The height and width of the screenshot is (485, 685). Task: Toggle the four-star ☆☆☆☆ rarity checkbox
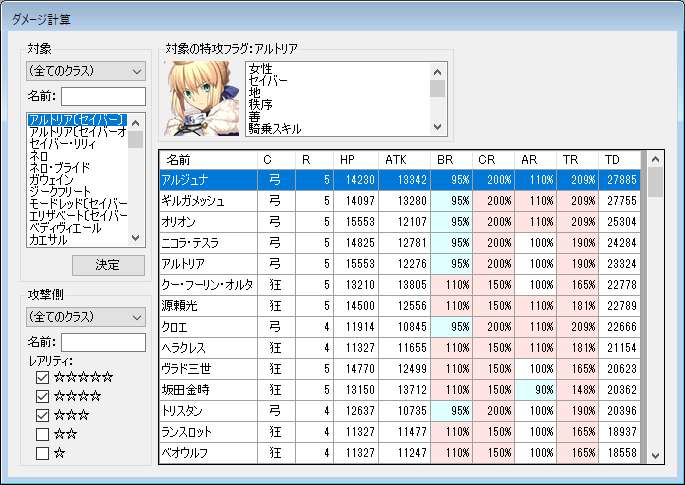click(42, 397)
